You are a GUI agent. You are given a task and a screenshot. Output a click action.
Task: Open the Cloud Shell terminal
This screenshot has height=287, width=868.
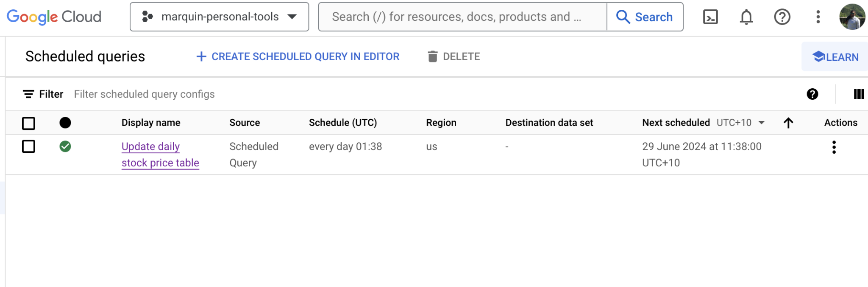[711, 17]
